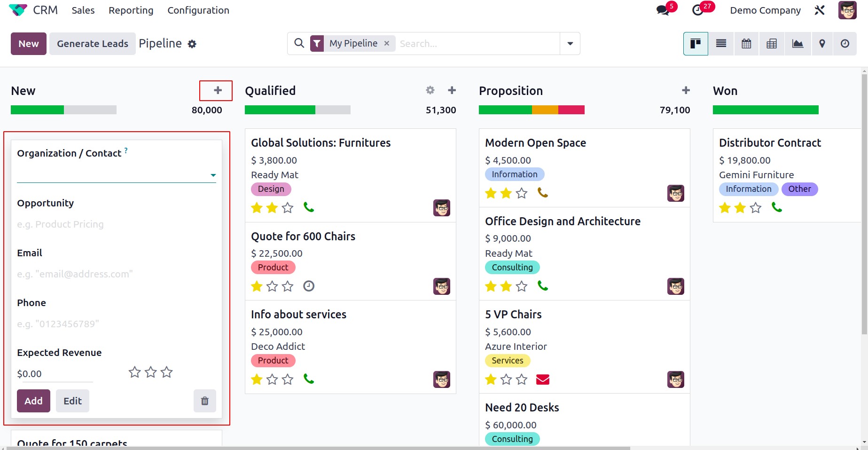This screenshot has height=450, width=868.
Task: Switch to Activity view
Action: point(845,44)
